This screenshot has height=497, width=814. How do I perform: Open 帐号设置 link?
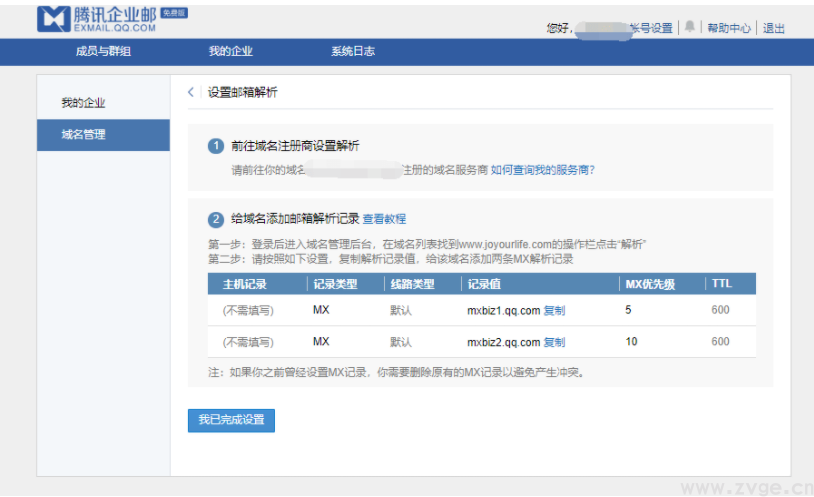[x=652, y=28]
